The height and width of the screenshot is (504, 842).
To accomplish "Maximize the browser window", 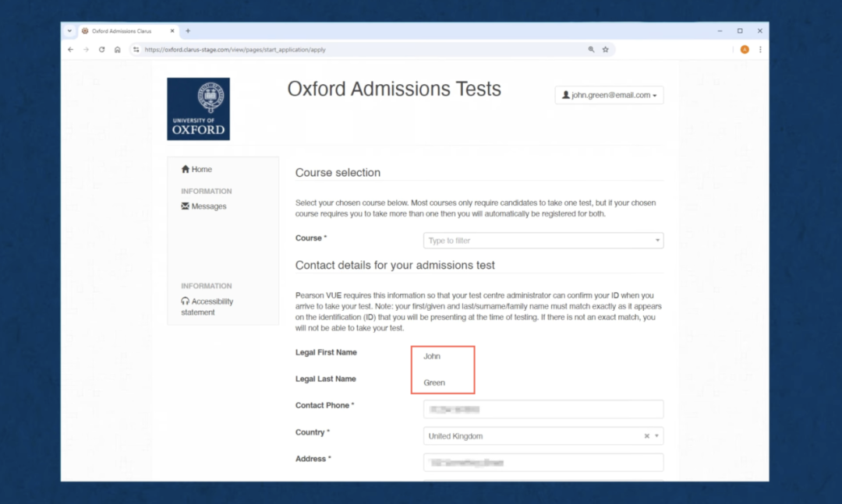I will click(x=740, y=31).
